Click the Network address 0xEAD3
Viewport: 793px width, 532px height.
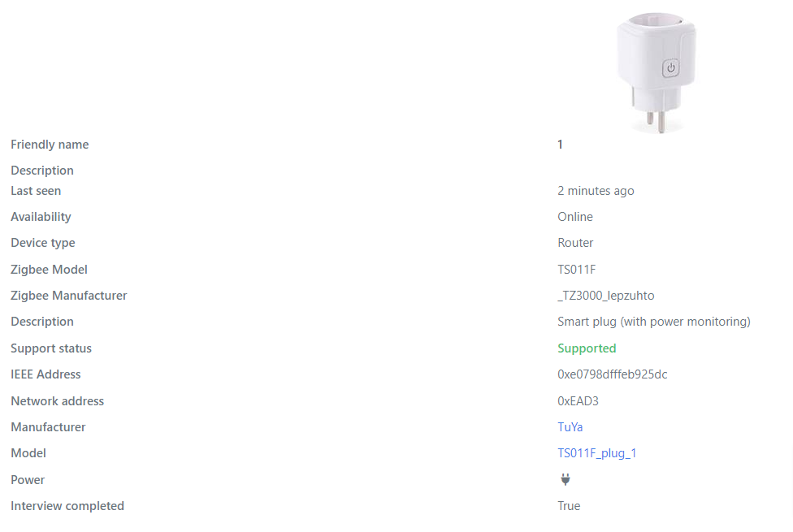click(x=578, y=400)
